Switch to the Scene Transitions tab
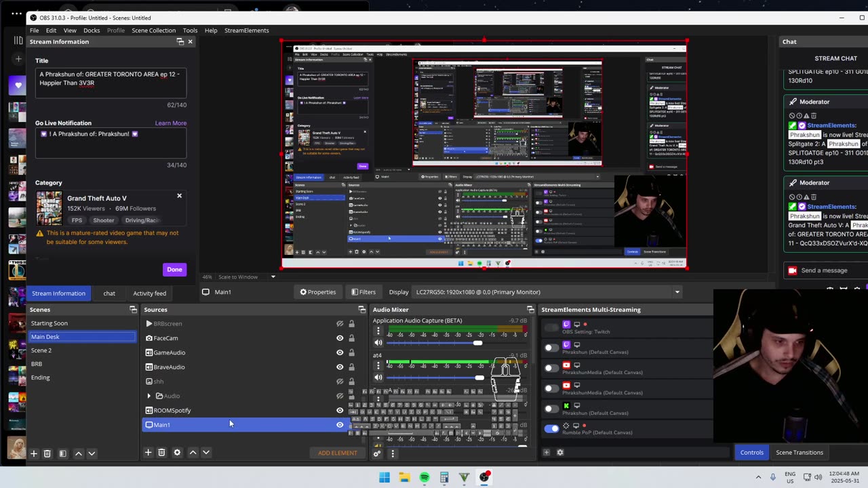Screen dimensions: 868x488 800,453
